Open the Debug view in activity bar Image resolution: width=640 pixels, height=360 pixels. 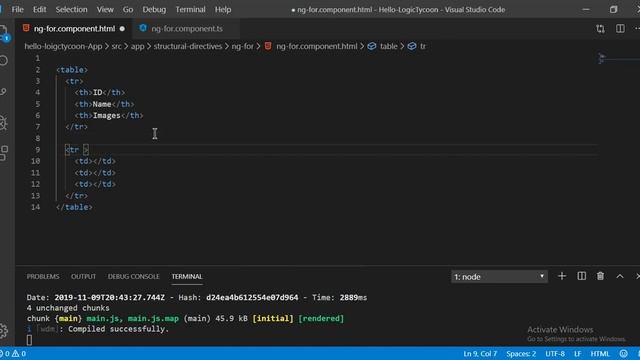click(3, 122)
